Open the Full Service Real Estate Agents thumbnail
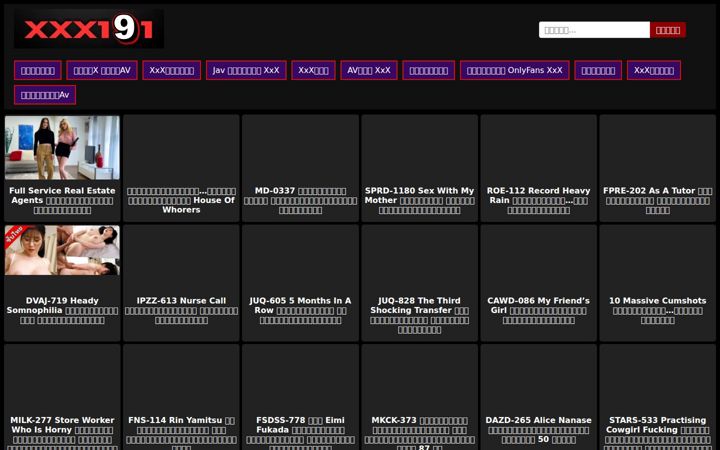 coord(62,147)
